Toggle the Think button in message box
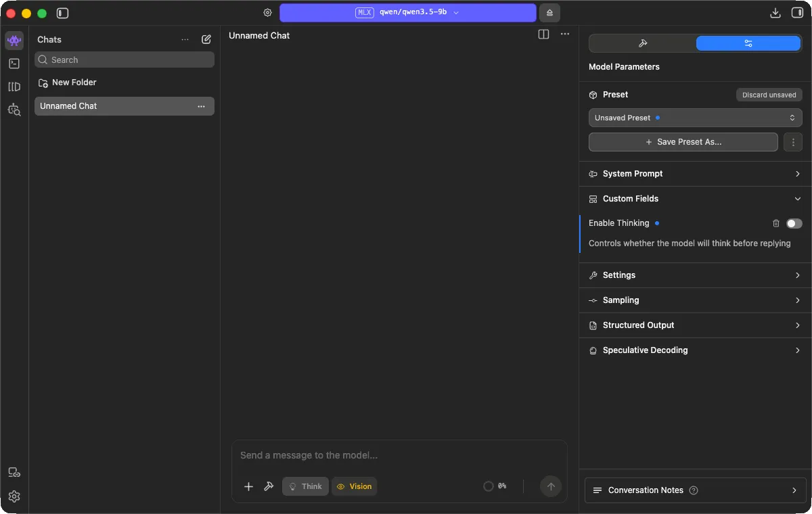 click(x=305, y=486)
